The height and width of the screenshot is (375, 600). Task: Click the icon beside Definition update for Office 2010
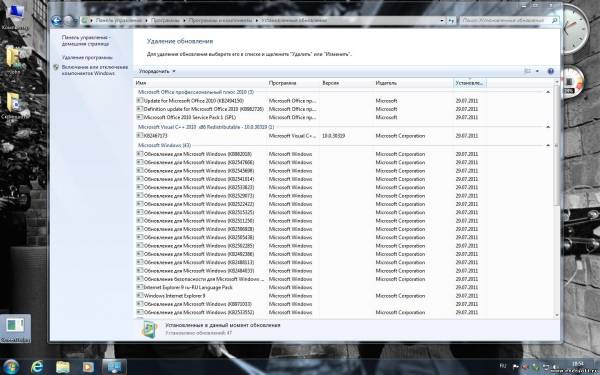point(140,109)
